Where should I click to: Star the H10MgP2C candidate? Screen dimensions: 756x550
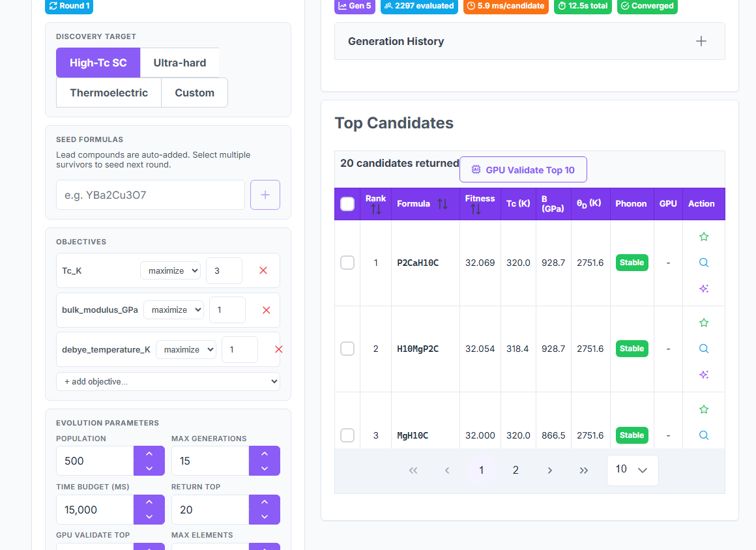click(x=703, y=323)
